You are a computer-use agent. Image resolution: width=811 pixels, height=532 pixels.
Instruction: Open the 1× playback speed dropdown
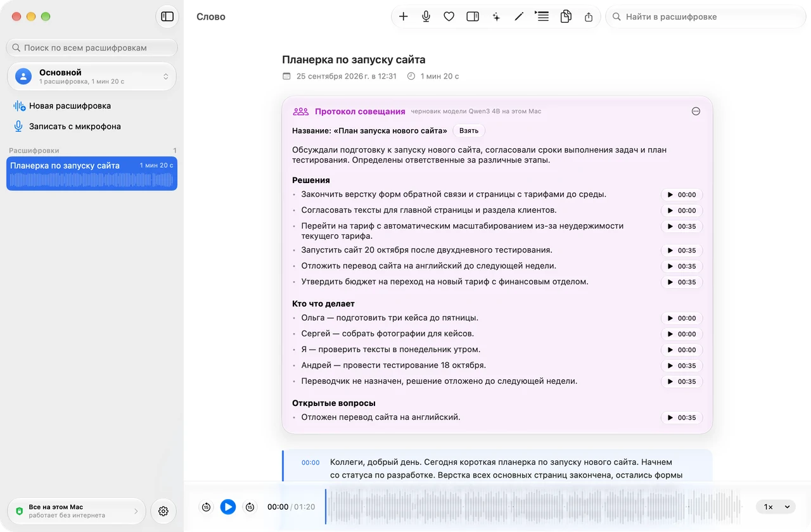pyautogui.click(x=776, y=507)
